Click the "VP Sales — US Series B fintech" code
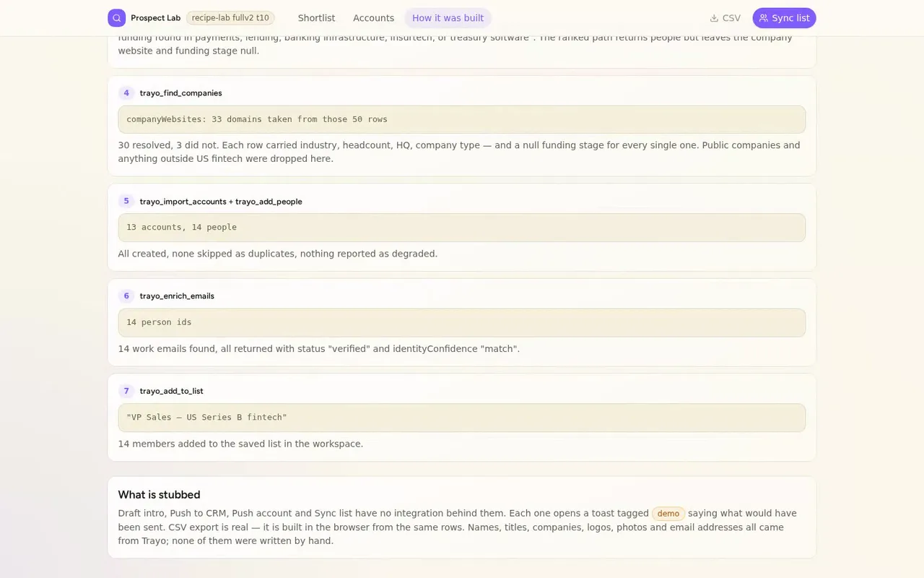The image size is (924, 578). (x=462, y=418)
